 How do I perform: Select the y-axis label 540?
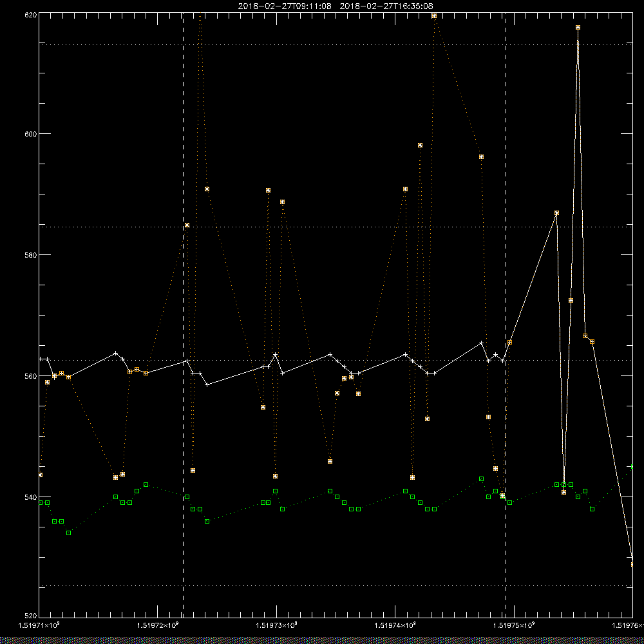pyautogui.click(x=31, y=497)
